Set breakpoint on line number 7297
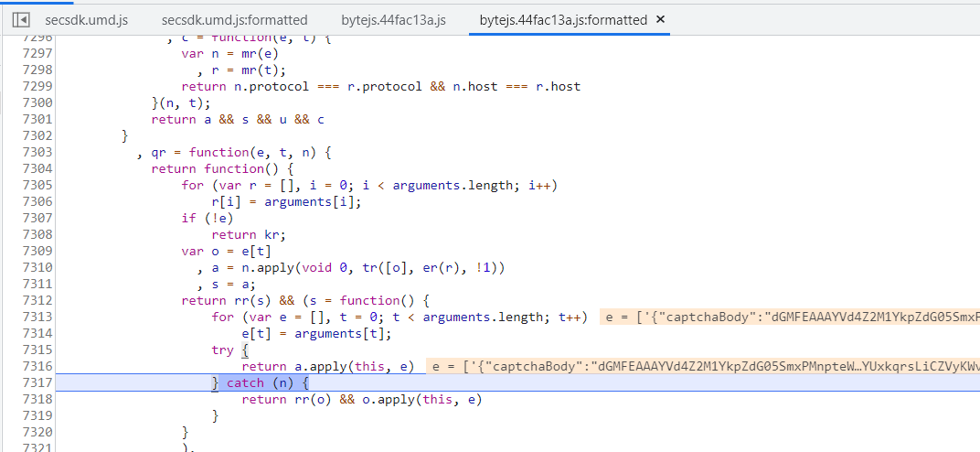 point(37,53)
